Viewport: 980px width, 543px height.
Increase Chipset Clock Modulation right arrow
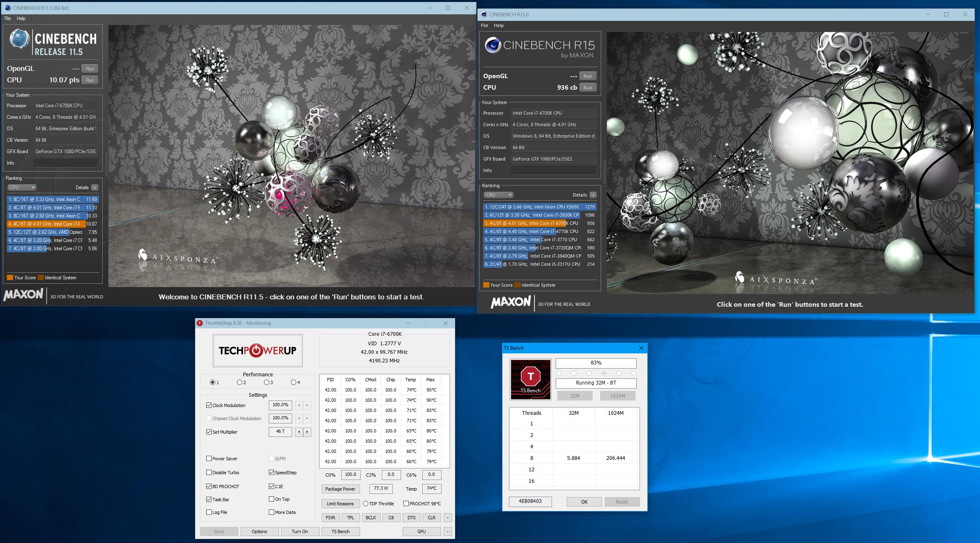tap(307, 419)
